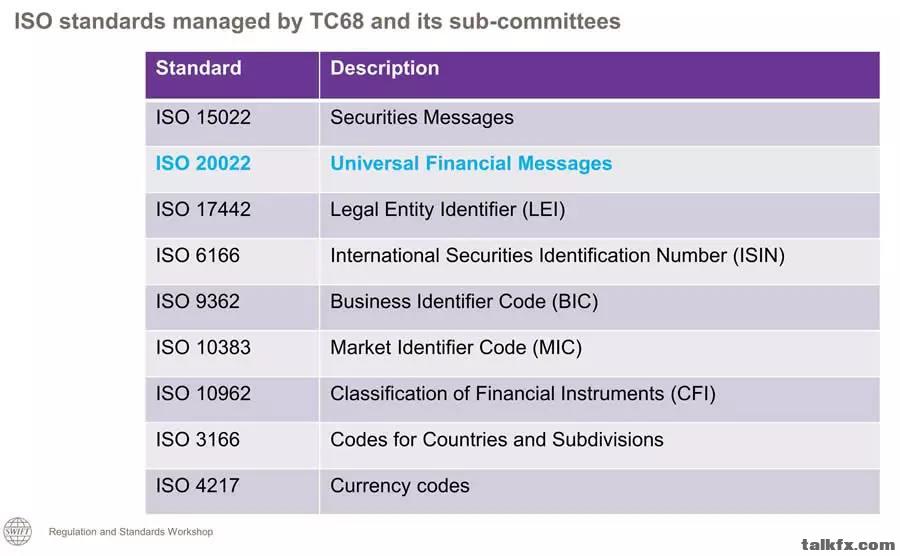Select the ISO 10383 cell
The image size is (900, 556).
[x=232, y=353]
